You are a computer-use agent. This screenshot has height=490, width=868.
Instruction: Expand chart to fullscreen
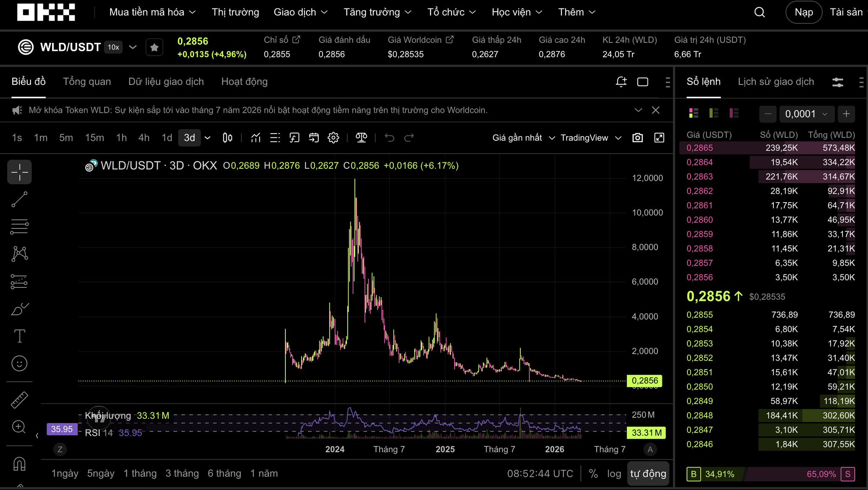659,138
